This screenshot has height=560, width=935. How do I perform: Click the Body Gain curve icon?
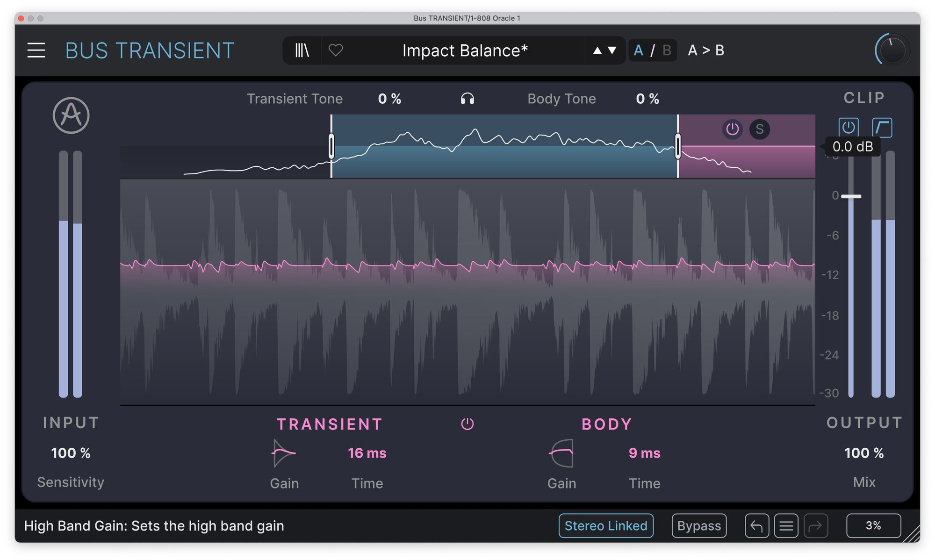[x=561, y=452]
